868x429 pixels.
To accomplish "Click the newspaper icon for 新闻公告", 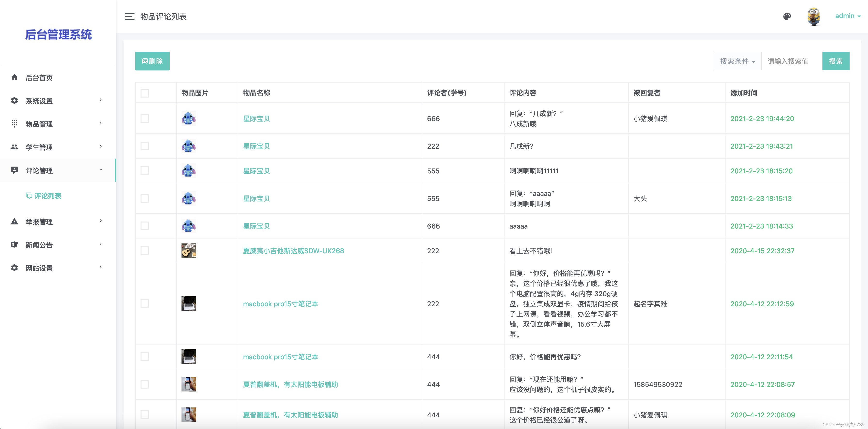I will (x=14, y=245).
